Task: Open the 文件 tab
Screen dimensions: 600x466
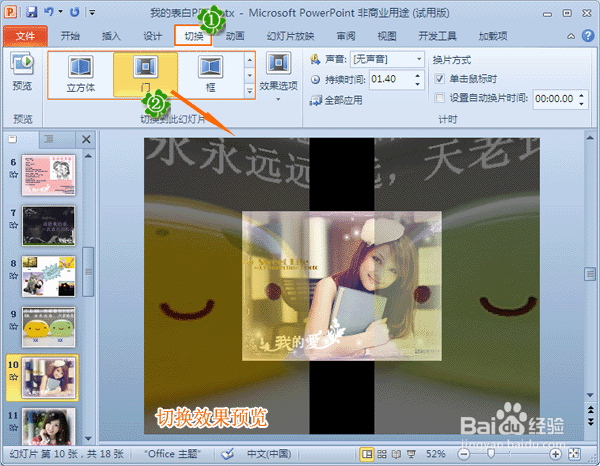Action: point(25,36)
